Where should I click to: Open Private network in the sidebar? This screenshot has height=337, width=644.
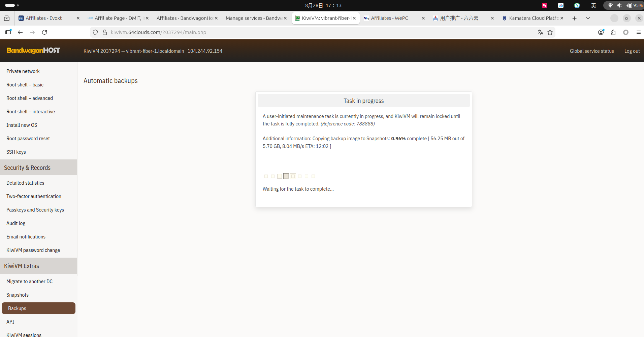pos(23,71)
